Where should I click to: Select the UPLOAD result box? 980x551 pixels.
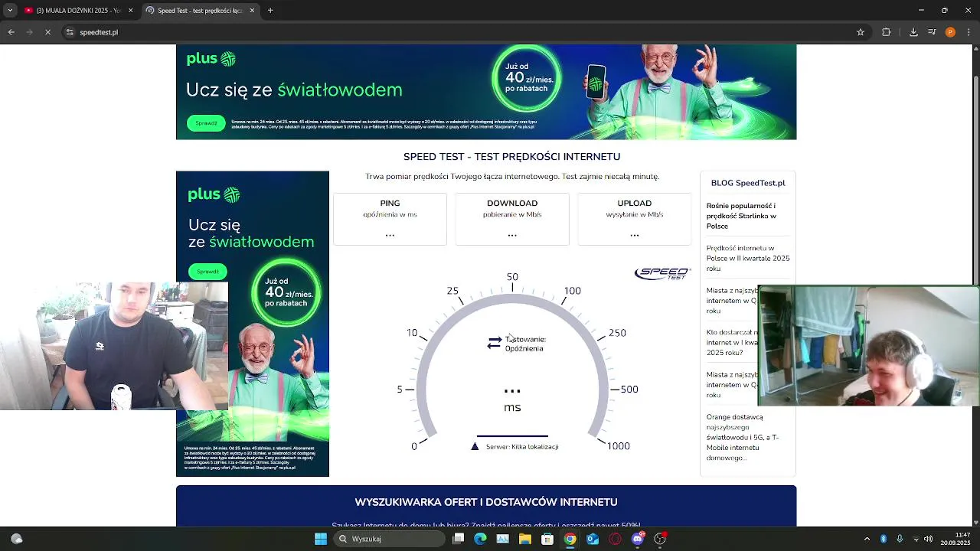tap(635, 219)
